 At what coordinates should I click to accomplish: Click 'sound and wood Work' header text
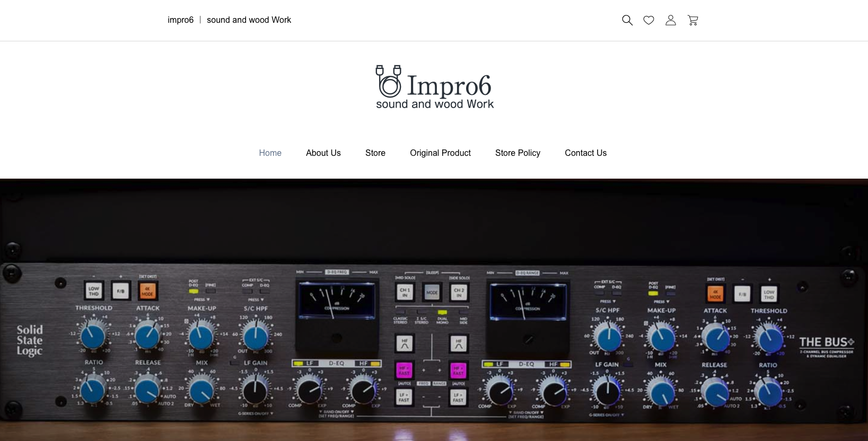(249, 20)
